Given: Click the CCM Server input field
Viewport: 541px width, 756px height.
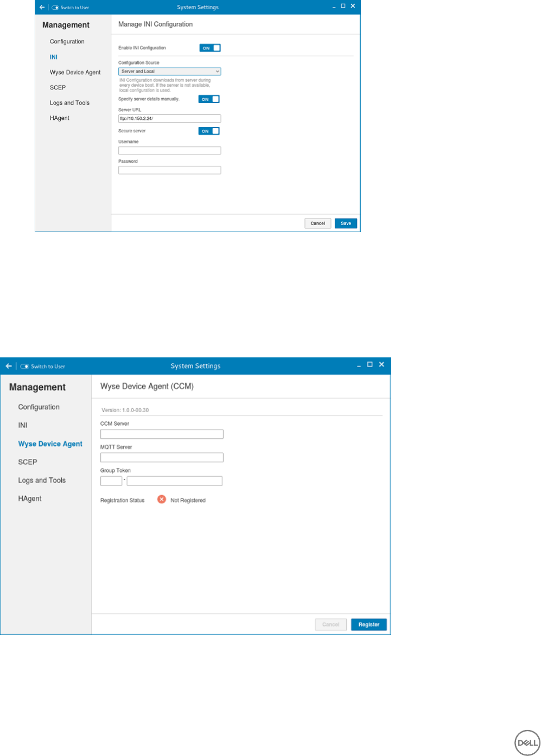Looking at the screenshot, I should coord(162,434).
